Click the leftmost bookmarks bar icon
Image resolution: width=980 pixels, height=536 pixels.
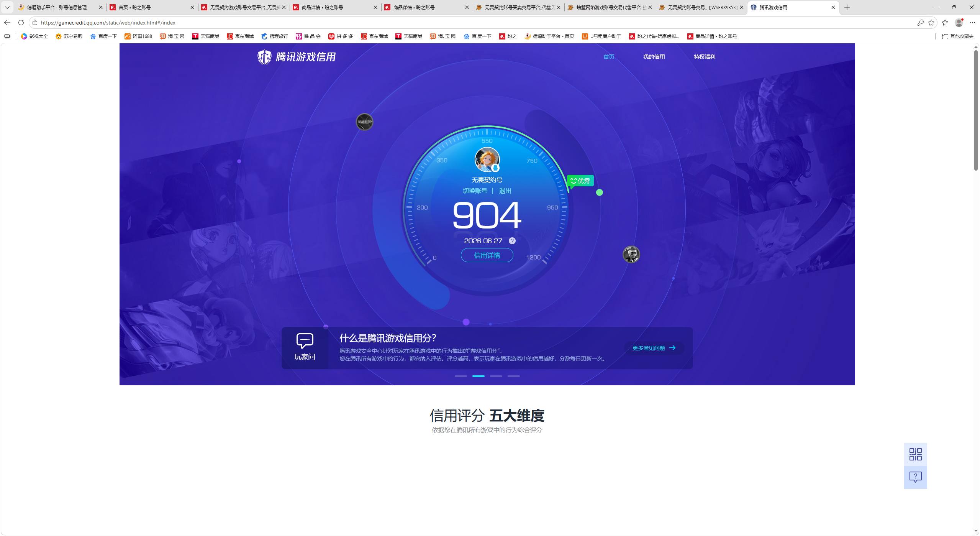click(x=7, y=36)
